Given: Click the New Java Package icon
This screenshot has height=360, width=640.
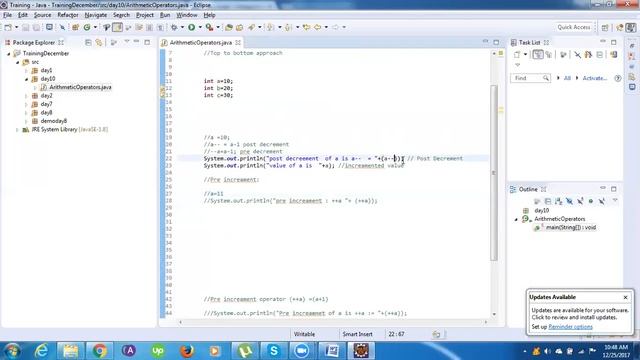Looking at the screenshot, I should 76,27.
